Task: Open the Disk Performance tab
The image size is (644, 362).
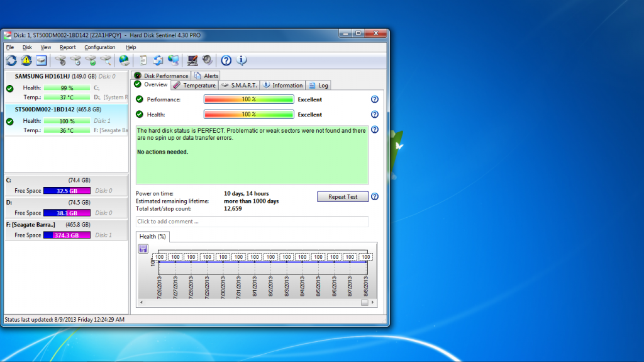Action: (x=161, y=76)
